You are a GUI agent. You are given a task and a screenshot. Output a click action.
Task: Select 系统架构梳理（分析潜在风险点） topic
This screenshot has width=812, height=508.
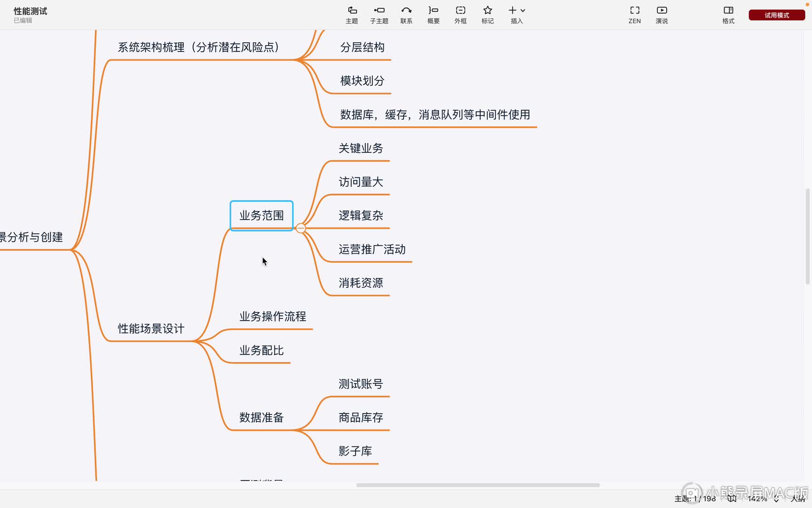coord(199,48)
